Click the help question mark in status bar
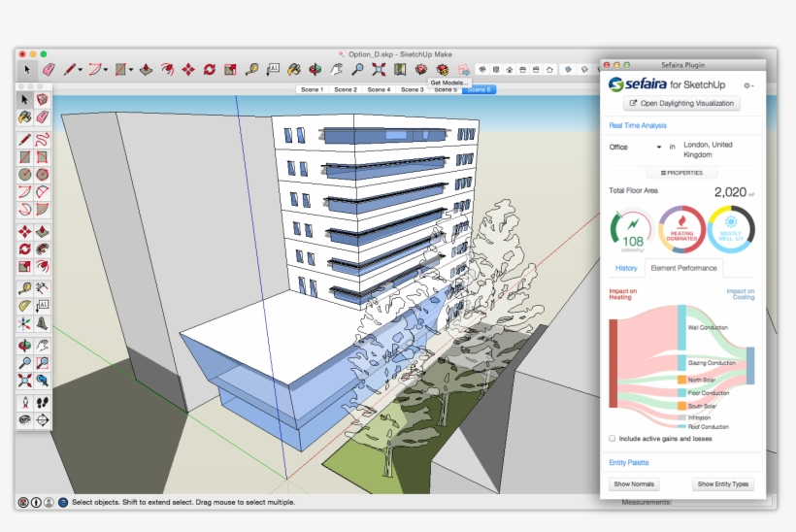Image resolution: width=796 pixels, height=532 pixels. coord(63,502)
